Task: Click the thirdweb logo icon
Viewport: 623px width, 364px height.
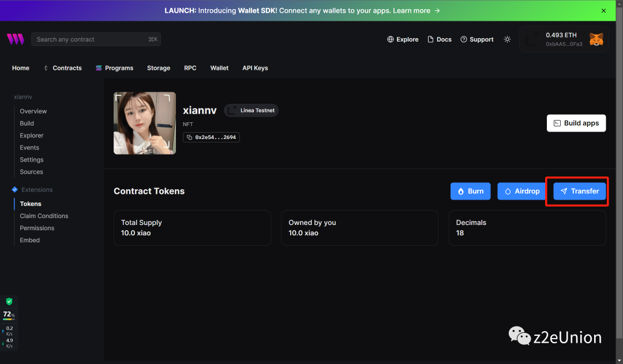Action: pos(16,39)
